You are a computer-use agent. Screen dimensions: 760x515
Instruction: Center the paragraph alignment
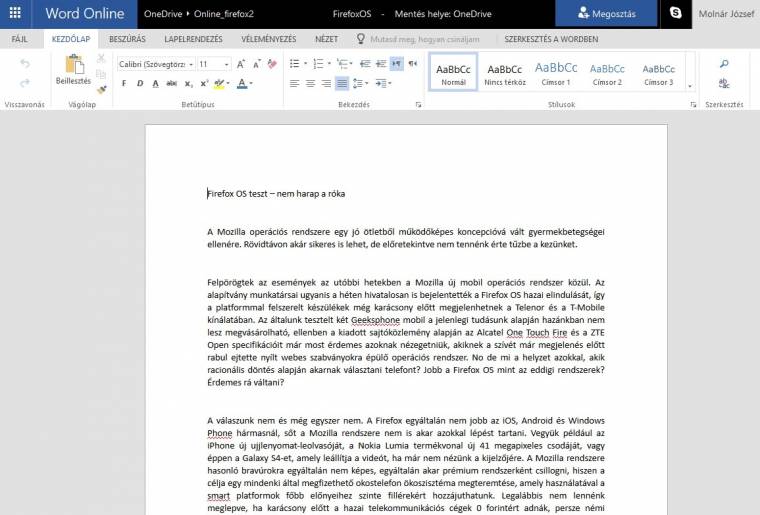coord(310,83)
